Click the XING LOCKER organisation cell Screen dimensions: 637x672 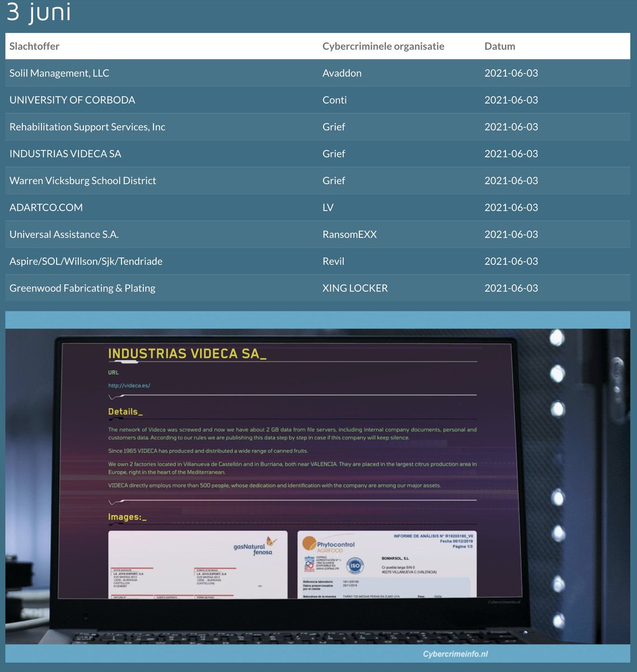(355, 288)
